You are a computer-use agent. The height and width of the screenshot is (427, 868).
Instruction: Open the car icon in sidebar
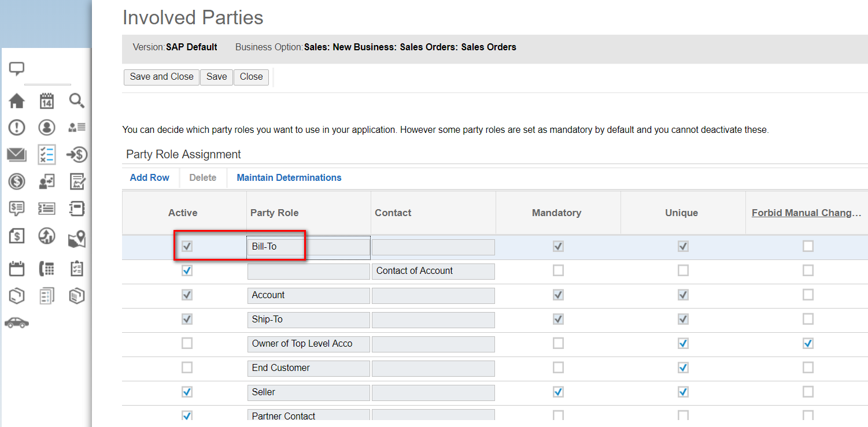[17, 322]
